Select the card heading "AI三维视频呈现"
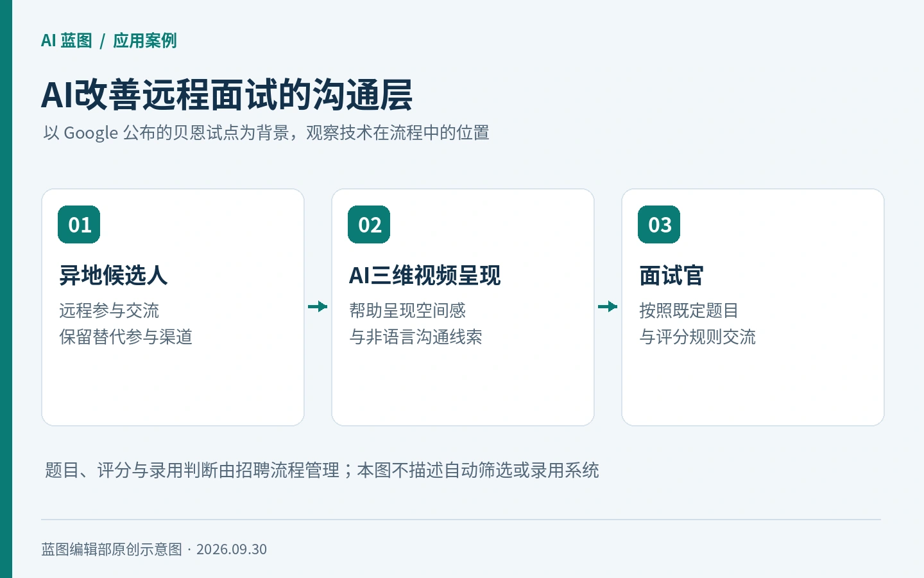Viewport: 924px width, 578px height. click(x=425, y=276)
